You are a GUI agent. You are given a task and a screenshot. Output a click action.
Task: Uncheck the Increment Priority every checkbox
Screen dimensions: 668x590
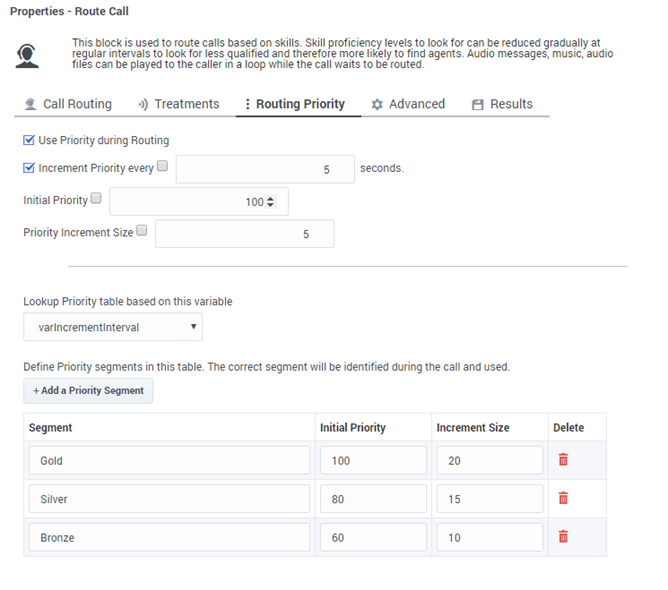pos(29,168)
